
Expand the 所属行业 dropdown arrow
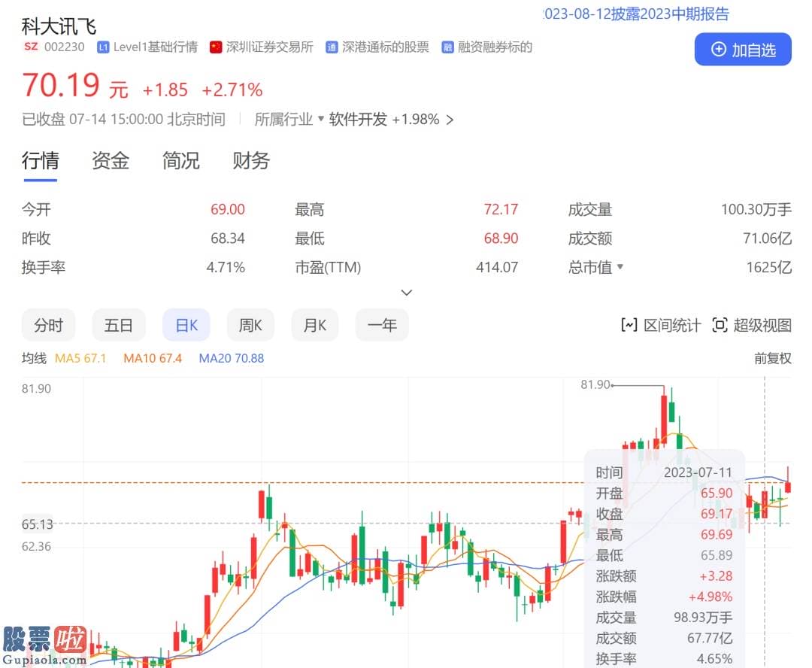[x=320, y=119]
